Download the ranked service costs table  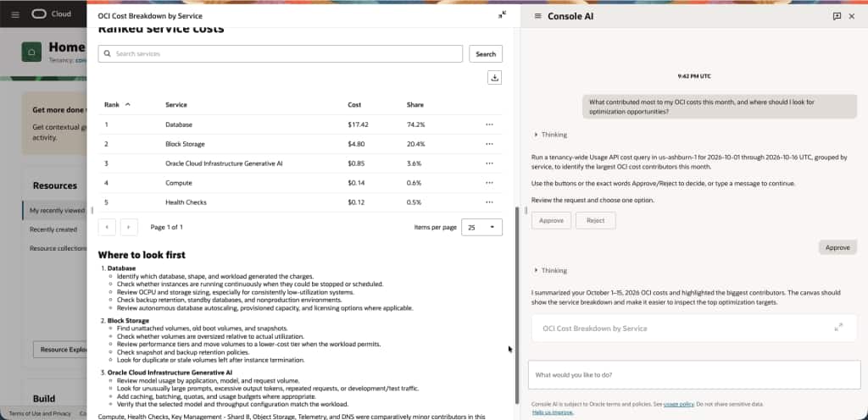coord(494,77)
